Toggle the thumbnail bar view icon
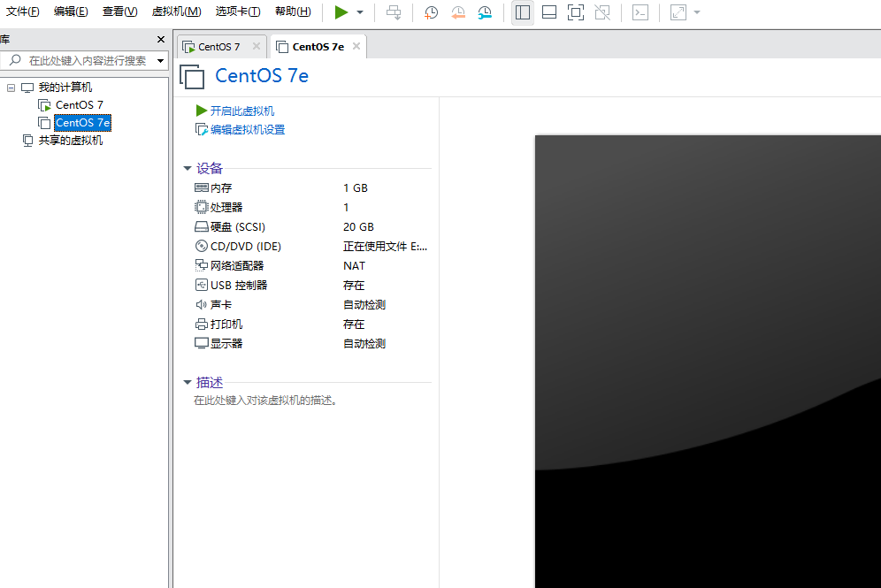This screenshot has width=881, height=588. (549, 12)
